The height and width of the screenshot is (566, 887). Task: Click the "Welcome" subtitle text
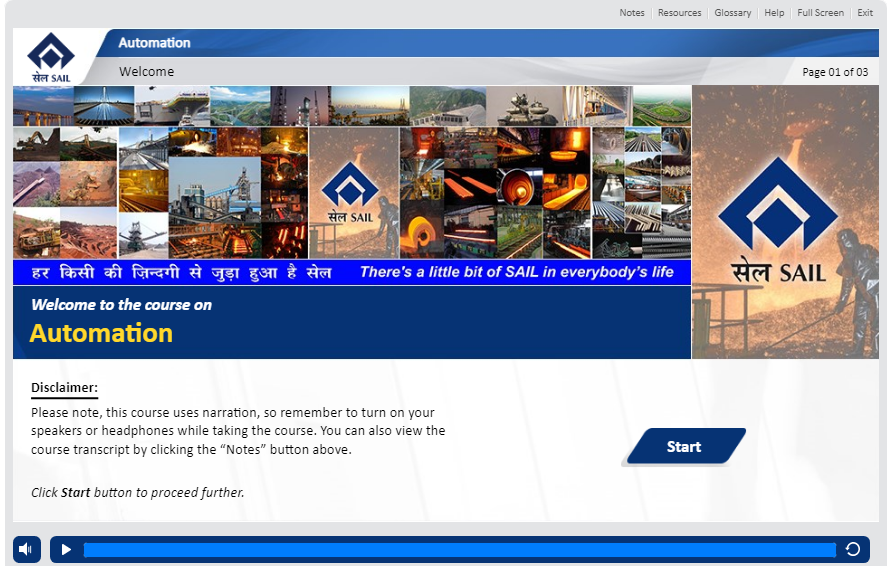pos(147,72)
